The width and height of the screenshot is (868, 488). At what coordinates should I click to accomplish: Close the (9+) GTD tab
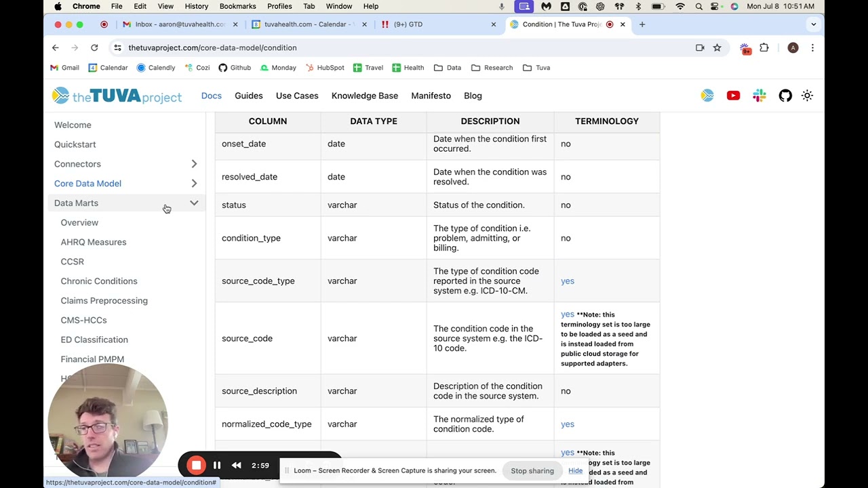click(x=494, y=24)
